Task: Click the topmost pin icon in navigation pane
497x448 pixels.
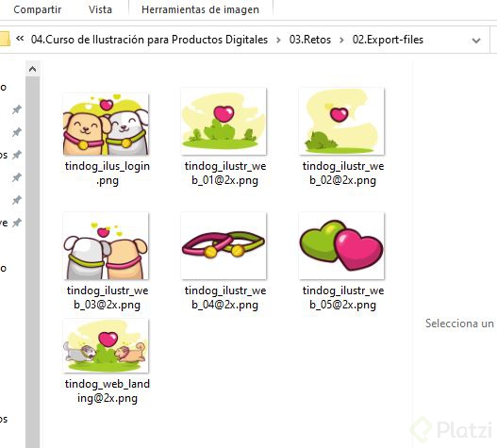Action: click(17, 109)
